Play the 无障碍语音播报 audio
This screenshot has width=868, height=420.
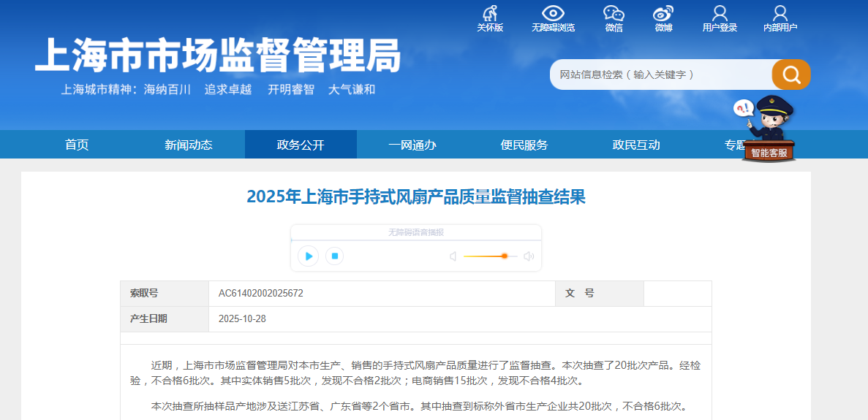[x=309, y=256]
